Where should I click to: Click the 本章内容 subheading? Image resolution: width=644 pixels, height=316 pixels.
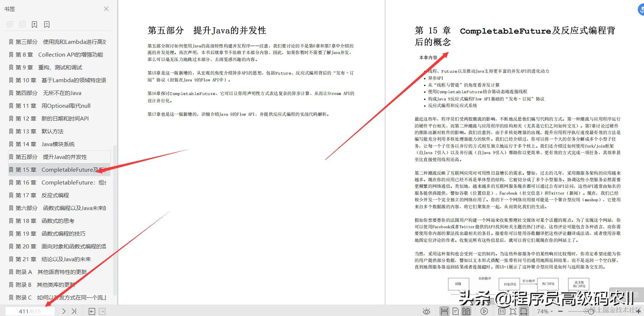pyautogui.click(x=428, y=57)
